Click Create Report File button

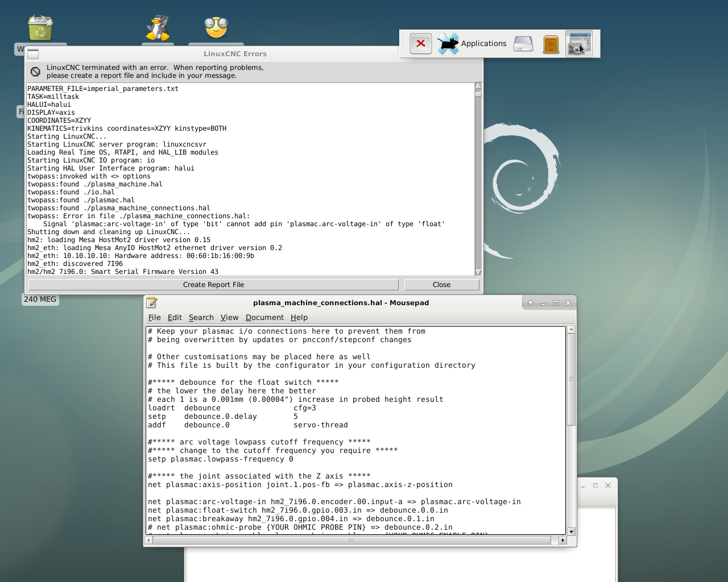(213, 285)
